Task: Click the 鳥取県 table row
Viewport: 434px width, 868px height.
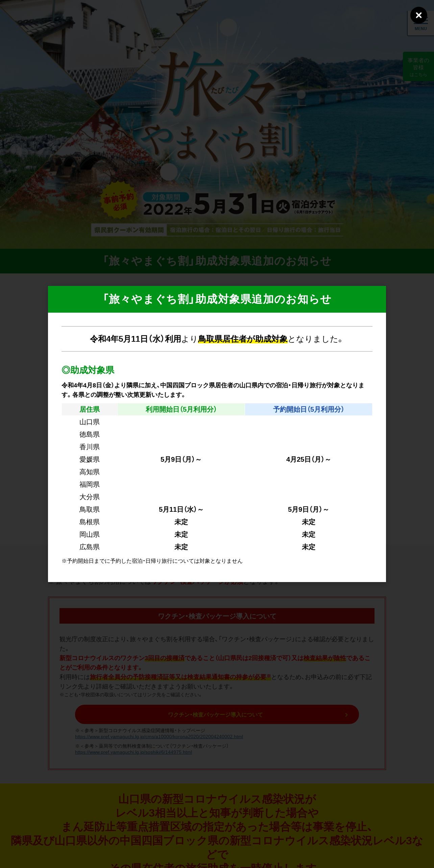Action: pos(217,510)
